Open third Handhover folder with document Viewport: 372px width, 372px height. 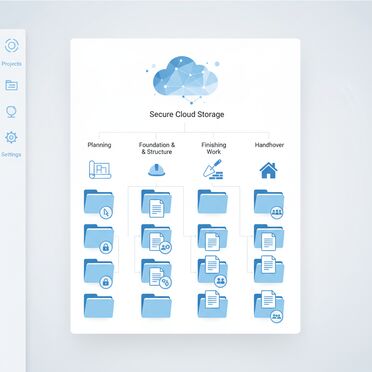point(269,269)
